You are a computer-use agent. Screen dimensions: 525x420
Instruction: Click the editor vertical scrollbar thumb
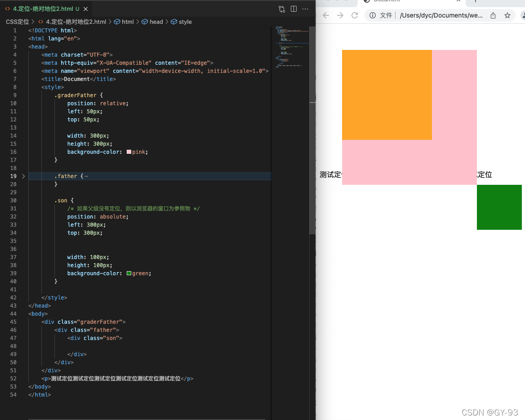click(x=312, y=130)
